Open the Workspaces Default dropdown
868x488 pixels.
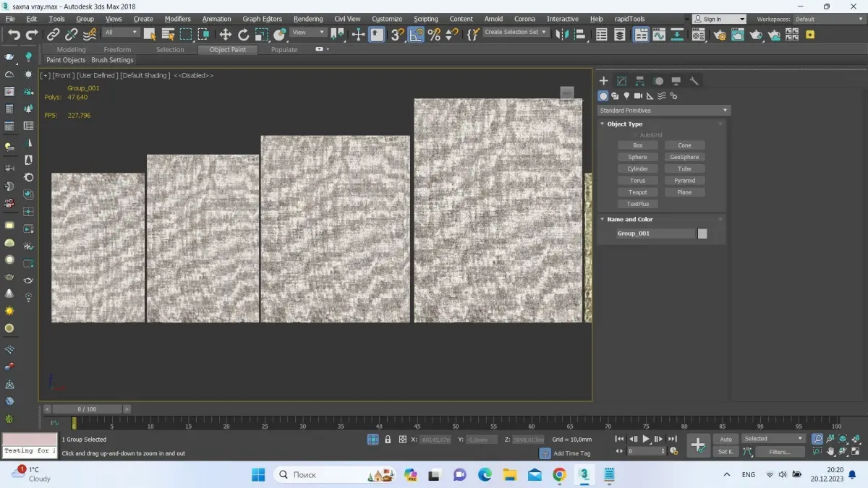coord(829,19)
